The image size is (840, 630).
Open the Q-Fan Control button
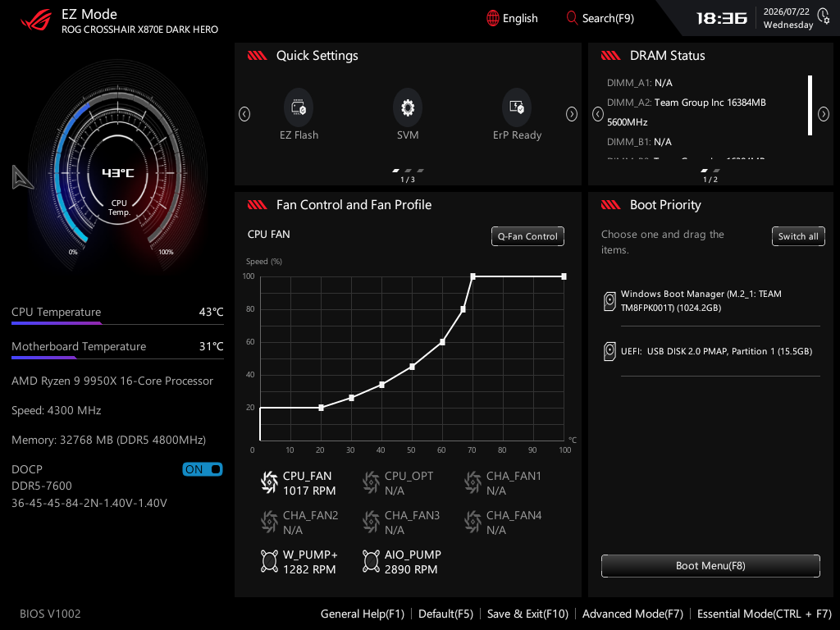coord(527,236)
